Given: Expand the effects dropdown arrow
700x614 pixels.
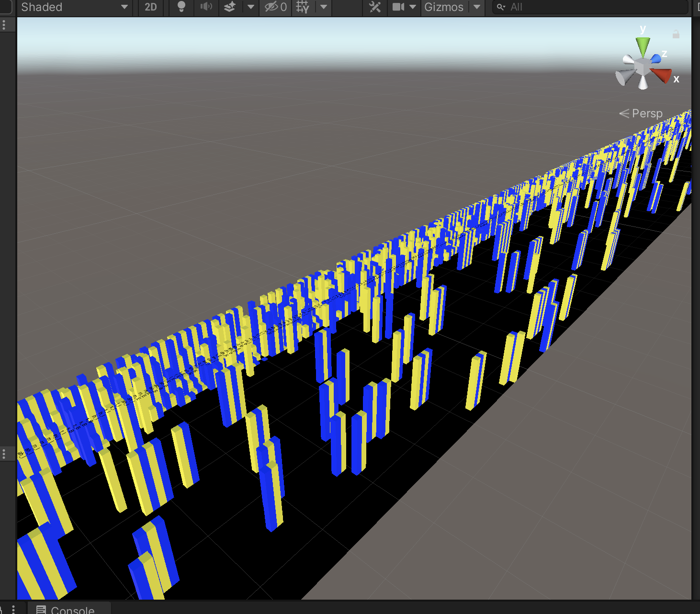Looking at the screenshot, I should tap(250, 7).
